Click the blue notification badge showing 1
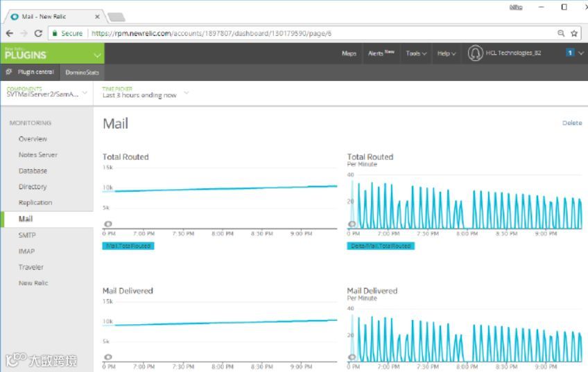588x372 pixels. (570, 53)
